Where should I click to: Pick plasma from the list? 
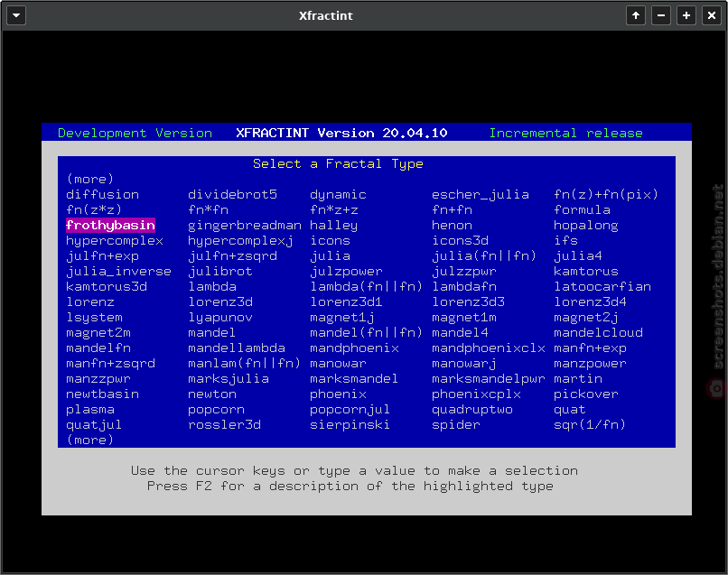[90, 409]
